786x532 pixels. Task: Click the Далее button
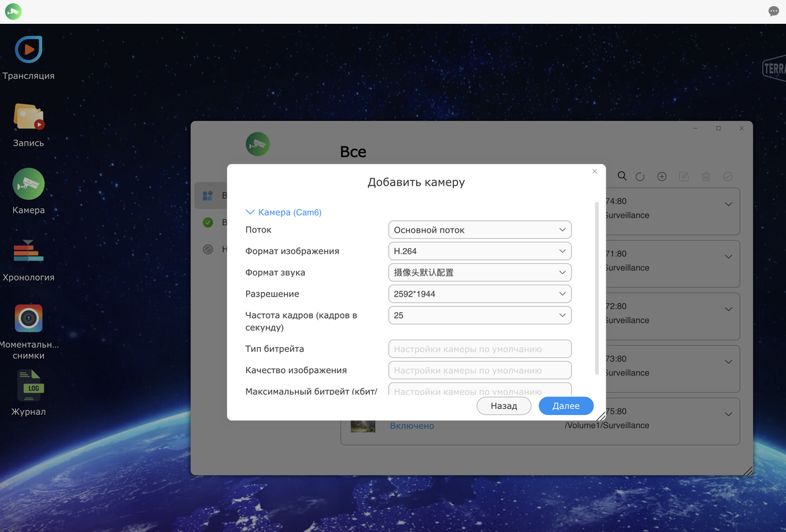tap(566, 406)
